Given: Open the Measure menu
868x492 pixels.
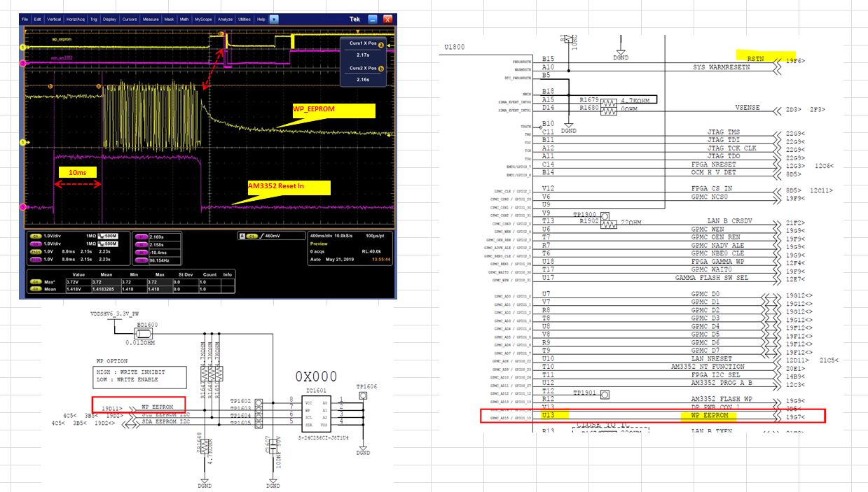Looking at the screenshot, I should [x=151, y=19].
